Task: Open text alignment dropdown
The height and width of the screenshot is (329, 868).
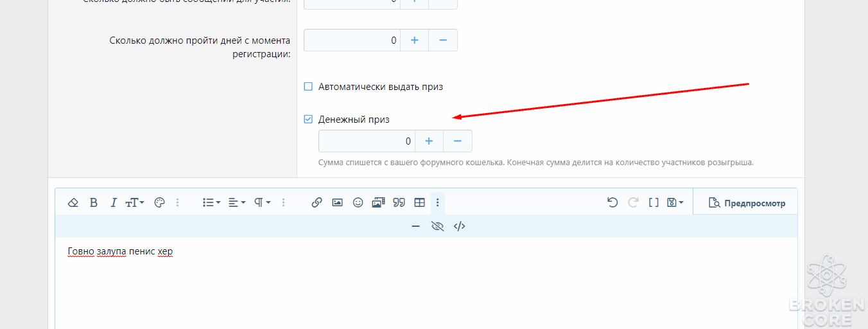Action: click(237, 202)
